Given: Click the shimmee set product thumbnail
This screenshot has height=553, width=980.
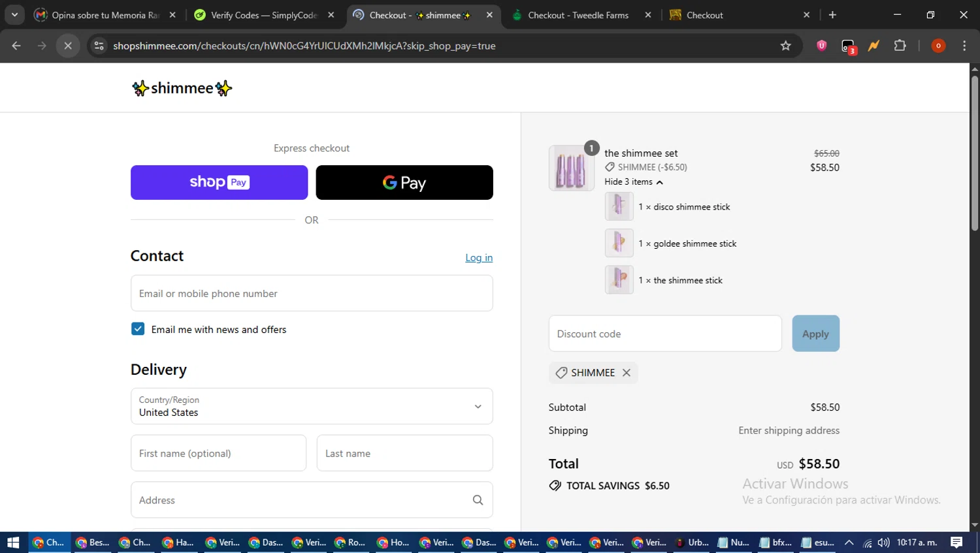Looking at the screenshot, I should pyautogui.click(x=572, y=168).
